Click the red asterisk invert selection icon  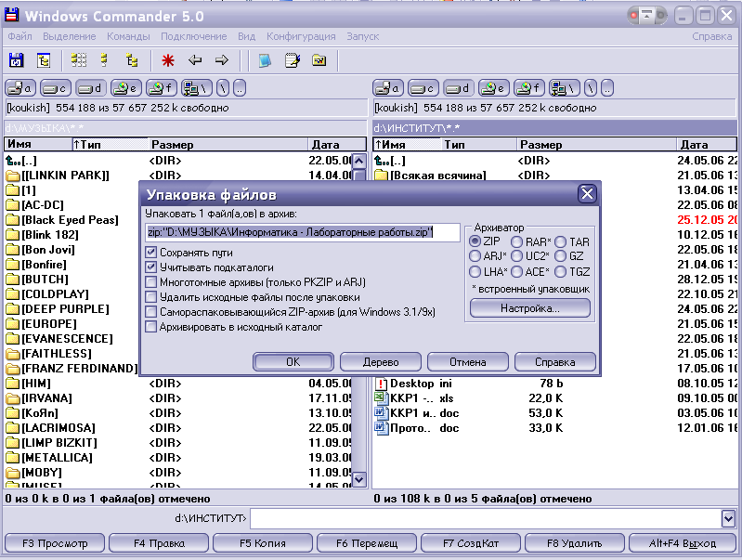click(168, 60)
